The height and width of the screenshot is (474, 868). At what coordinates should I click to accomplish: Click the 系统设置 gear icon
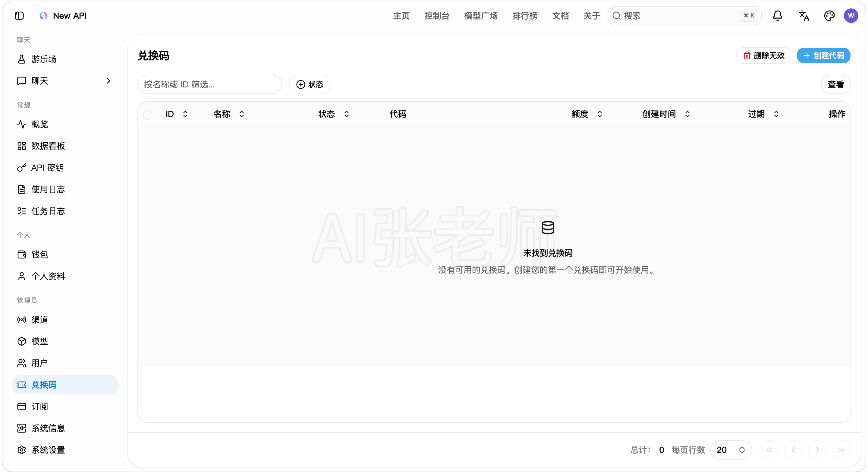coord(22,450)
